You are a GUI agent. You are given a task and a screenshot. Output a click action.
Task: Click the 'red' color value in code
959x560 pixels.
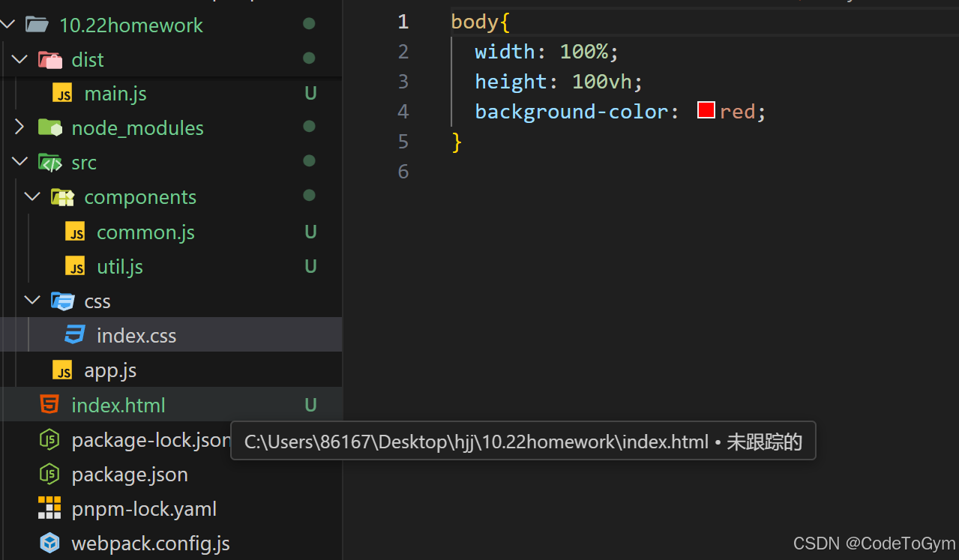(737, 112)
